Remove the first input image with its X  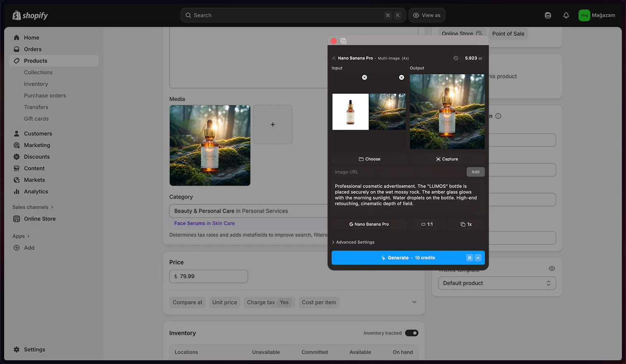364,77
